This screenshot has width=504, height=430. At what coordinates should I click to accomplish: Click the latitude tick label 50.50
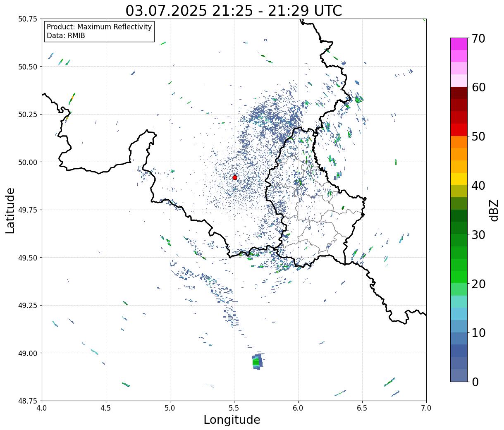click(x=28, y=67)
